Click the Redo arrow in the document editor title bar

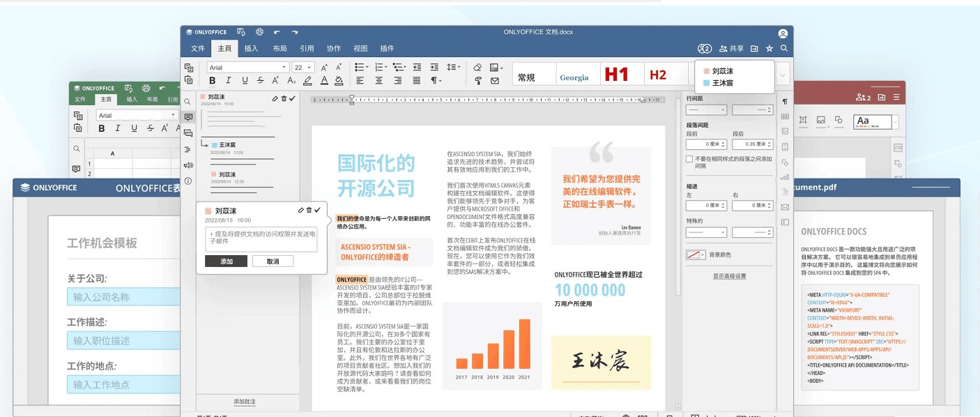pyautogui.click(x=295, y=32)
